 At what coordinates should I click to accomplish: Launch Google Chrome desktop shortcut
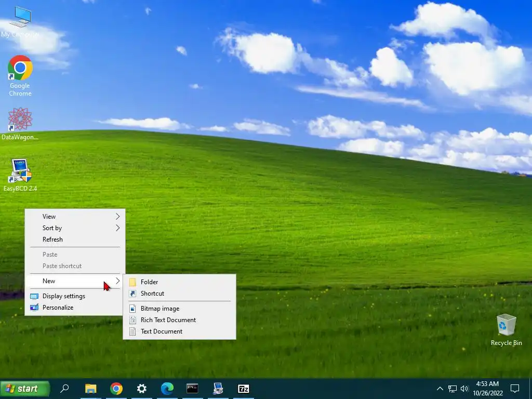(20, 76)
